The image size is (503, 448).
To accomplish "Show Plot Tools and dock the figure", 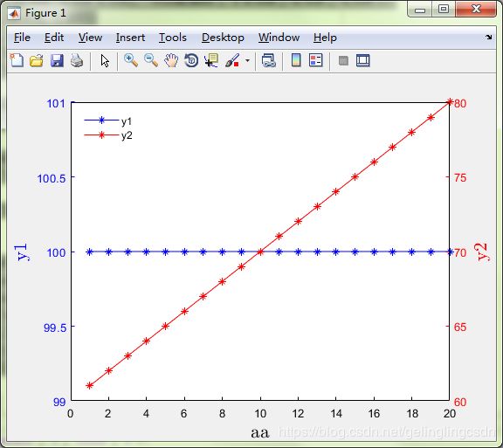I will click(362, 60).
